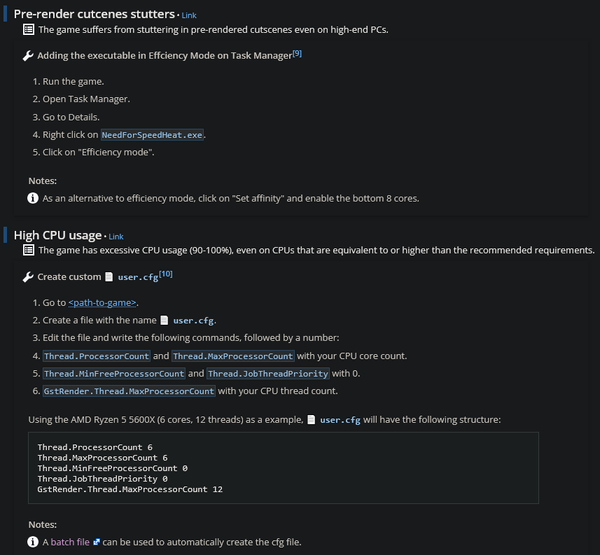Click the "High CPU usage" section heading
Viewport: 600px width, 555px height.
(57, 235)
